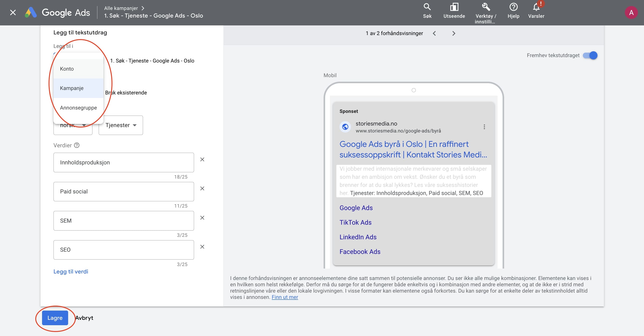644x336 pixels.
Task: Delete the SEO value entry
Action: (x=202, y=247)
